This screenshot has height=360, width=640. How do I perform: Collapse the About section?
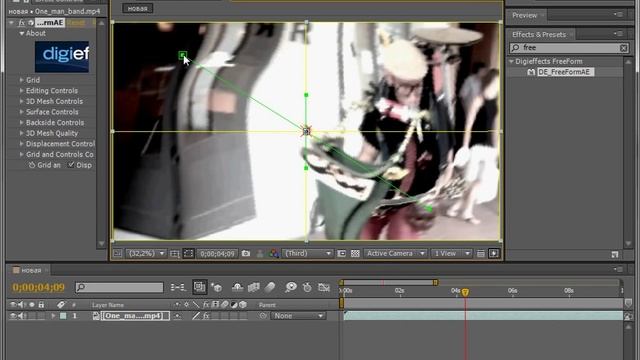(x=22, y=33)
